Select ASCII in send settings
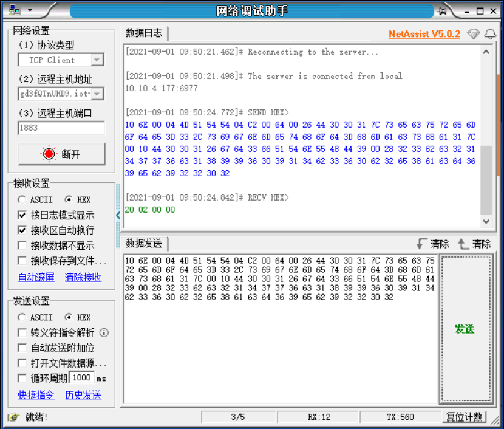Viewport: 504px width, 429px height. 35,317
